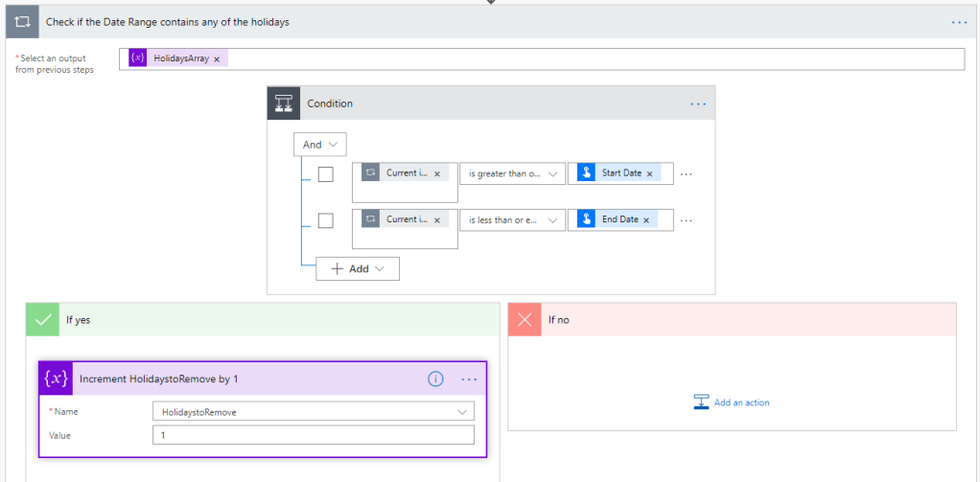Click the green If yes checkmark icon
This screenshot has width=980, height=482.
43,320
